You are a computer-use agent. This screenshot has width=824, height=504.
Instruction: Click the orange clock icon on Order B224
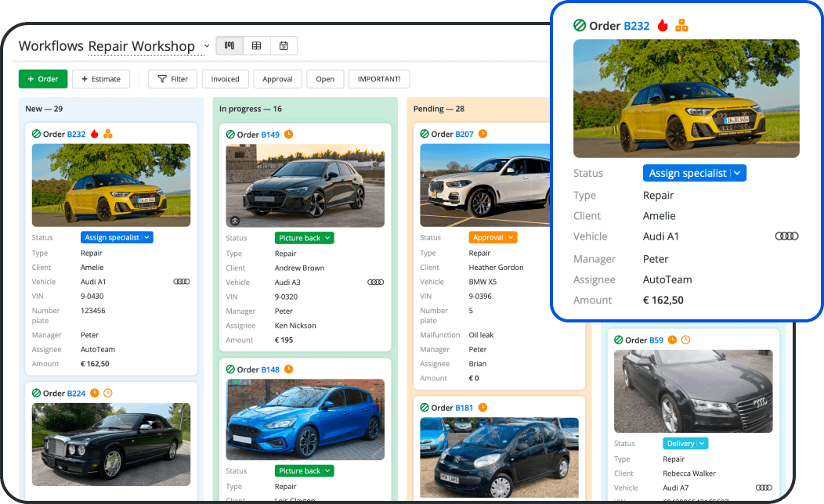point(95,393)
